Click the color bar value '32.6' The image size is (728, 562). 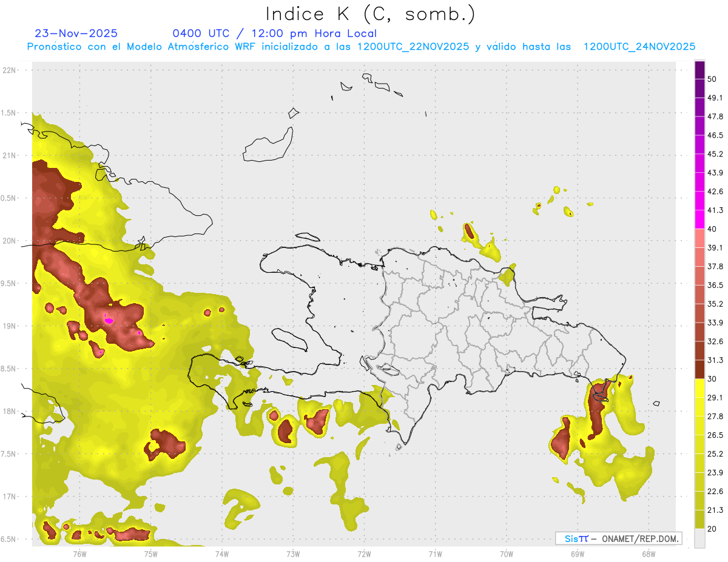(715, 341)
